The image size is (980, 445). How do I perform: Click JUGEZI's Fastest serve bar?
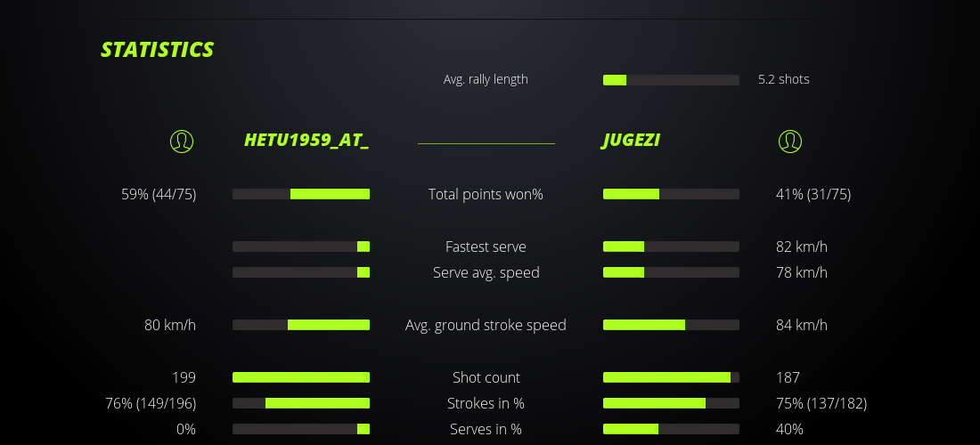[671, 247]
